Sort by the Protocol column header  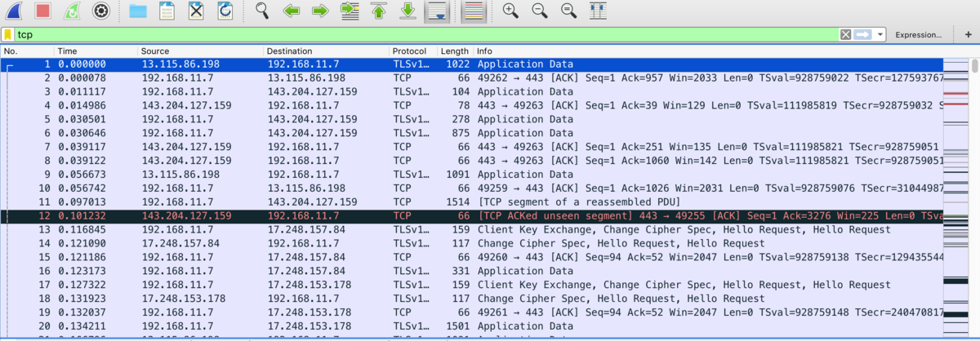412,51
